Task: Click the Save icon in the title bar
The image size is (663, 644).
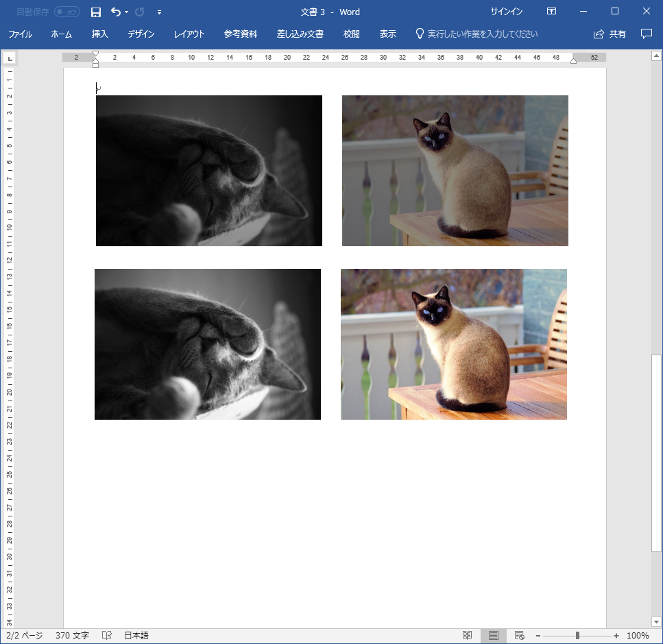Action: 96,12
